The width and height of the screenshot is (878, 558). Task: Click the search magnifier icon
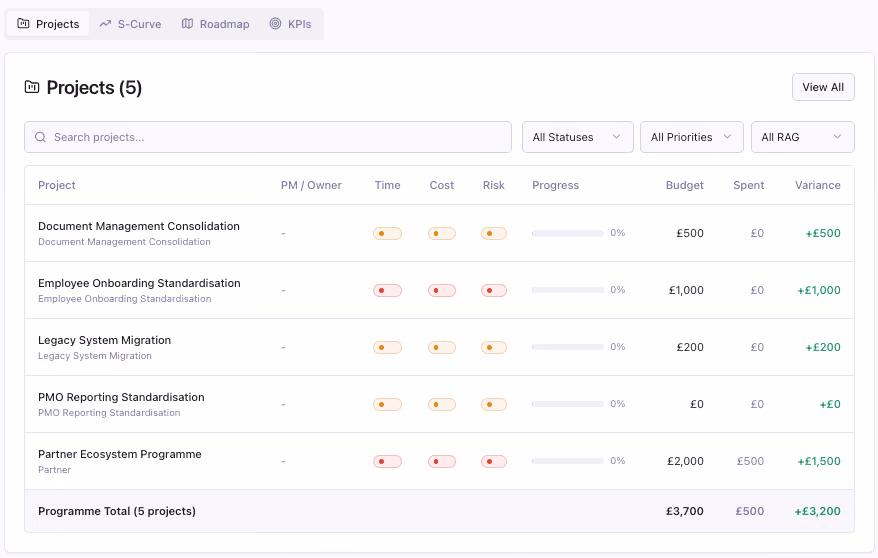[40, 137]
